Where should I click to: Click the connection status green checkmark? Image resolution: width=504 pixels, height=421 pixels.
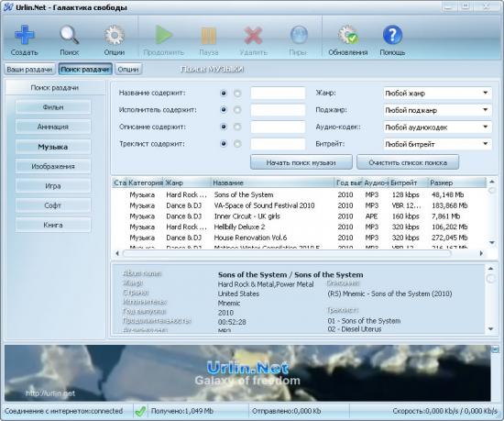pos(140,411)
